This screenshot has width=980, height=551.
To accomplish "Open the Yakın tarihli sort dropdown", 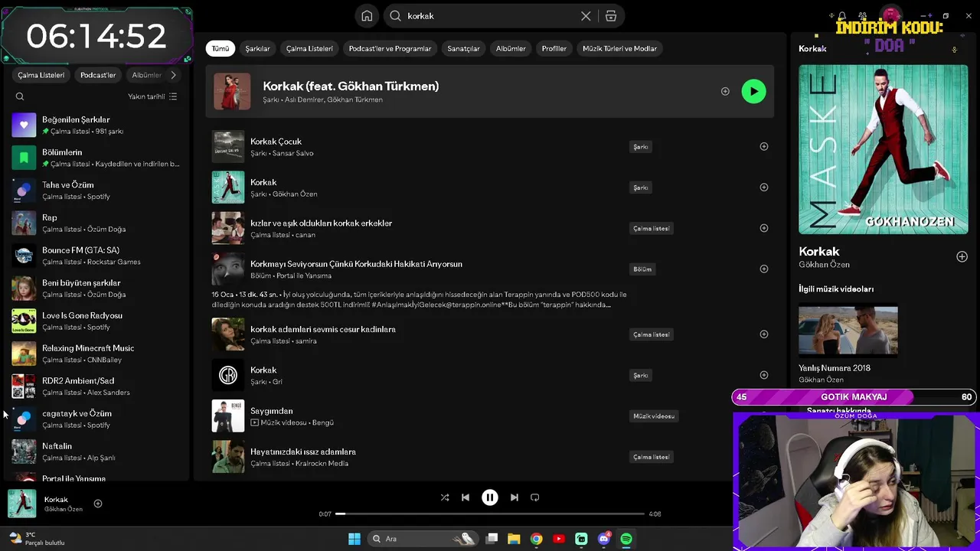I will (152, 96).
